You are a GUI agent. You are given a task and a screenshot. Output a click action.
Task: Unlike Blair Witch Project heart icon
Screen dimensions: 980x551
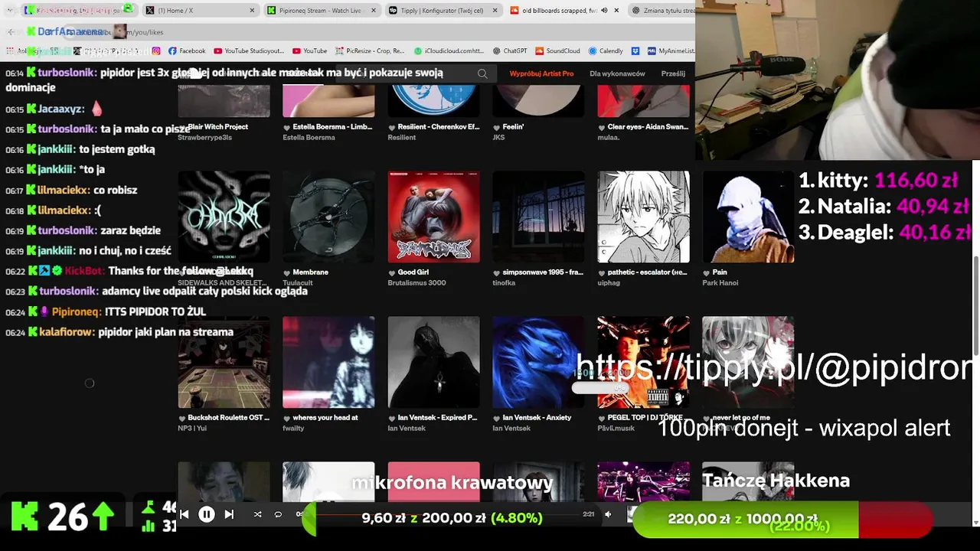[x=182, y=127]
